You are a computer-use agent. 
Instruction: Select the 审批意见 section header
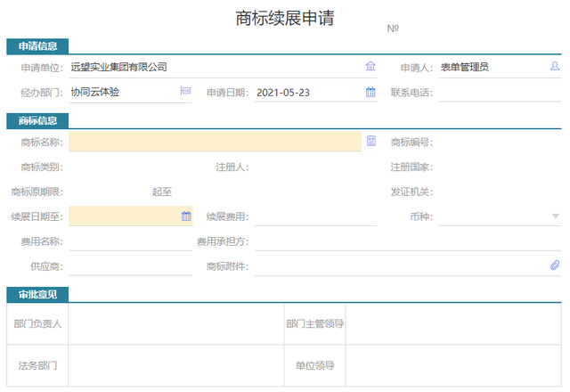coord(37,294)
